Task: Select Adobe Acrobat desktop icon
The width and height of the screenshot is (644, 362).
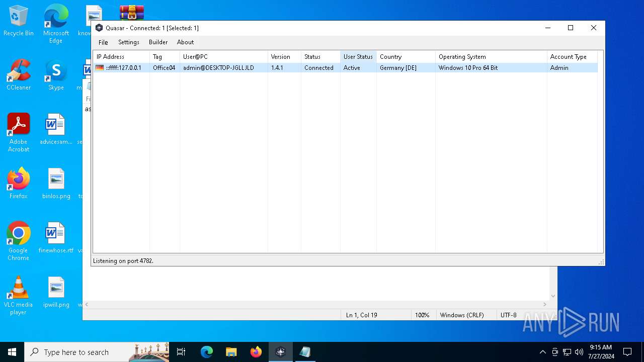Action: point(19,133)
